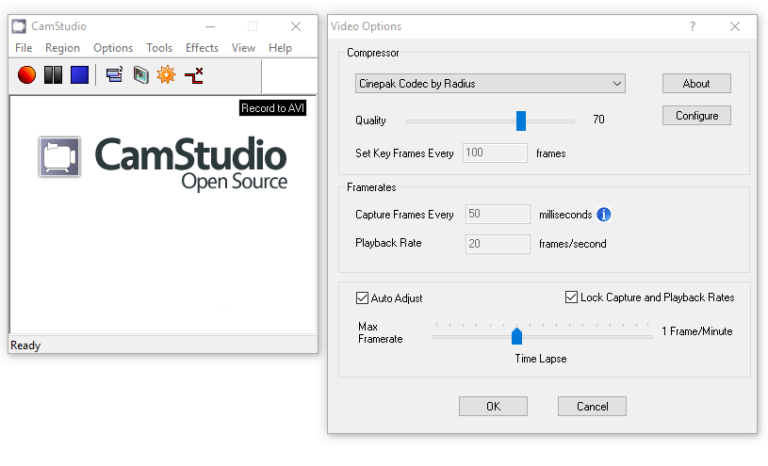The image size is (768, 466).
Task: Click the video annotations toolbar icon
Action: [x=140, y=75]
